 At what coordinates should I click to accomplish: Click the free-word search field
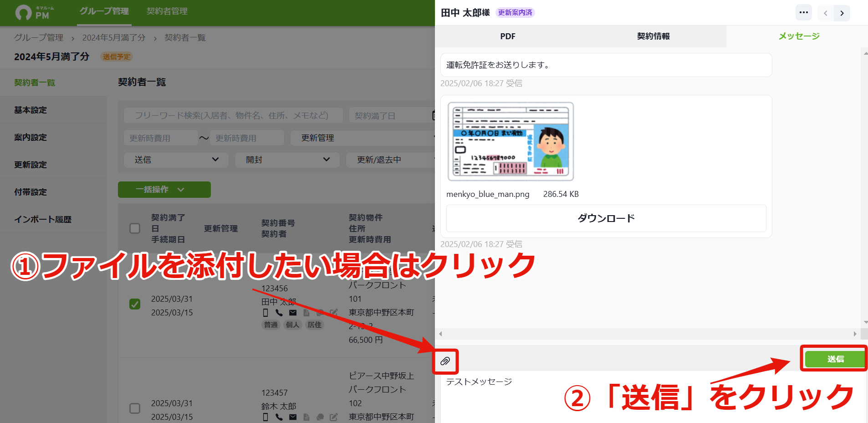pos(233,116)
